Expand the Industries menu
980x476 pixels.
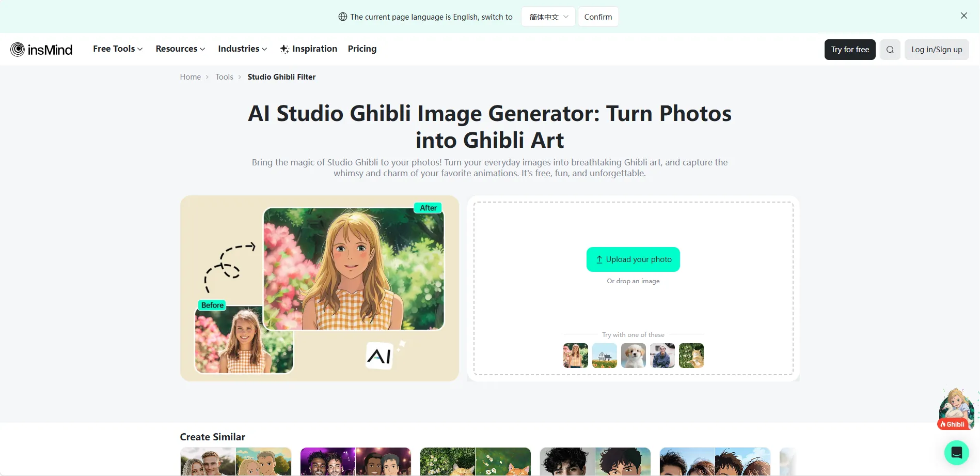pyautogui.click(x=242, y=49)
